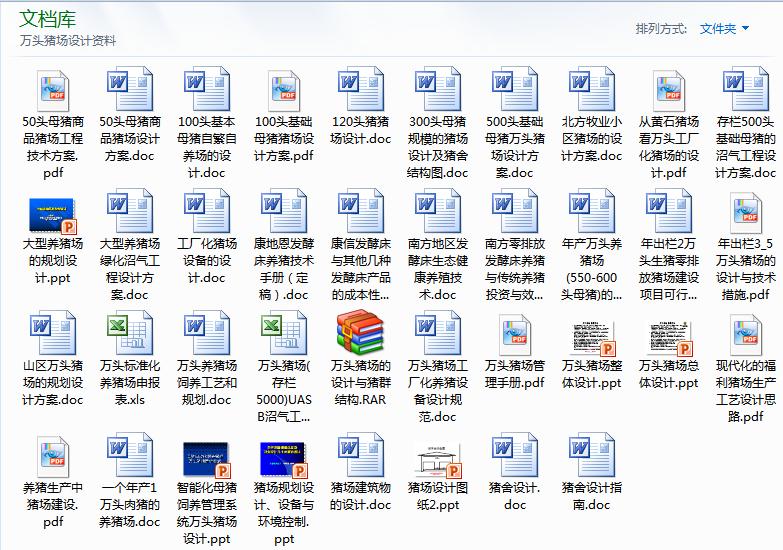Select 猪场设计图纸2.ppt thumbnail
783x550 pixels.
(437, 458)
